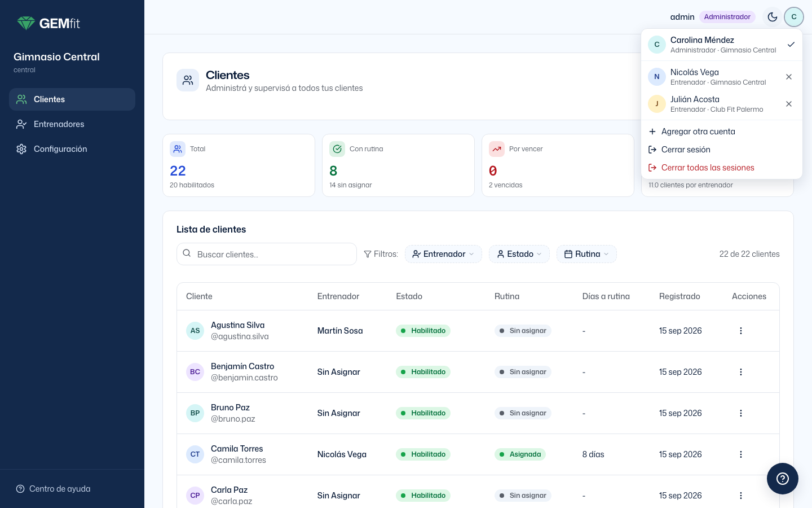Remove the Julián Acosta account with its X

[789, 104]
